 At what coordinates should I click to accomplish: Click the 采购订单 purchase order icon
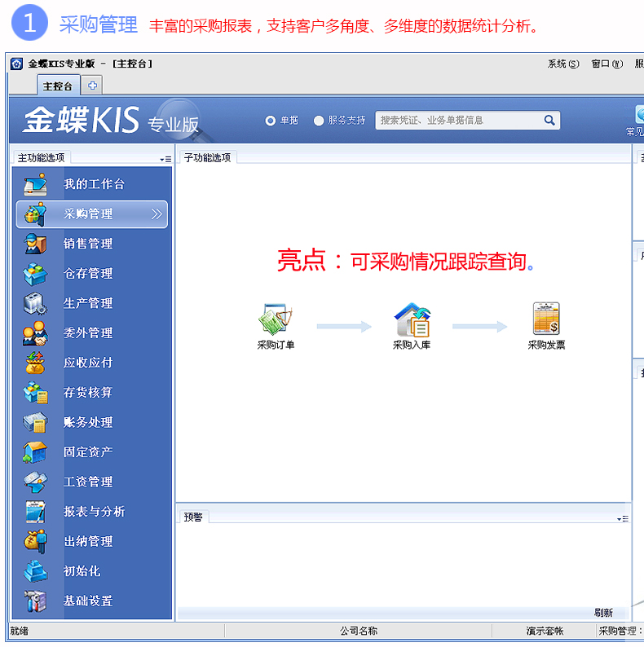(x=276, y=319)
